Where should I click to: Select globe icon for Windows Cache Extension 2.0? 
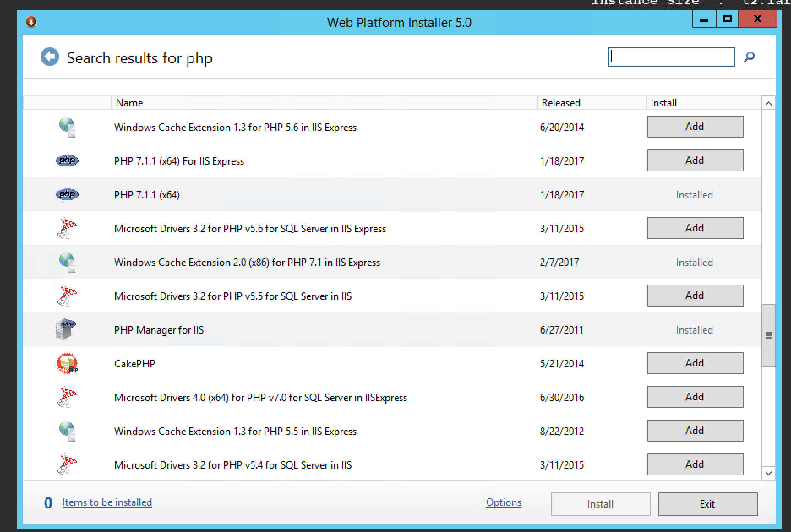tap(67, 262)
